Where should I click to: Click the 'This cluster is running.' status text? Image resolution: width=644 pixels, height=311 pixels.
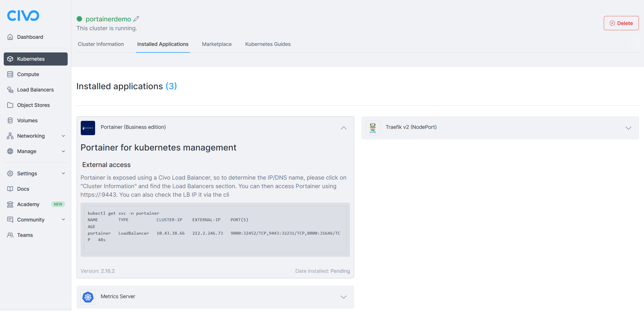point(107,28)
